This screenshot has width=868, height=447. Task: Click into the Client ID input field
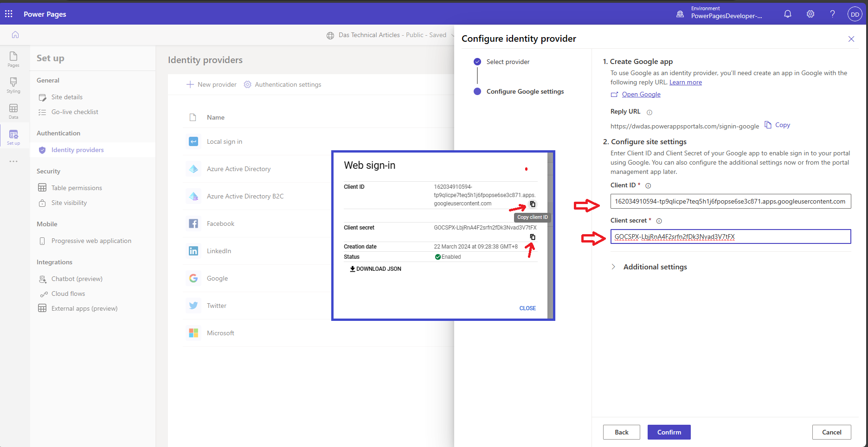pyautogui.click(x=731, y=201)
